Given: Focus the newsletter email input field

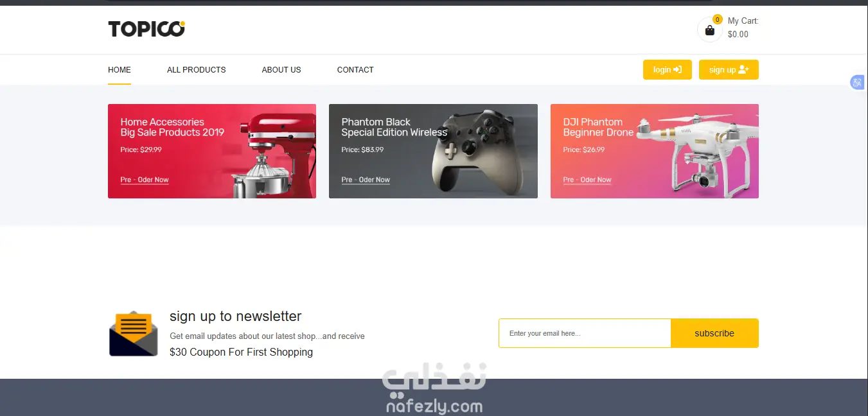Looking at the screenshot, I should coord(585,333).
